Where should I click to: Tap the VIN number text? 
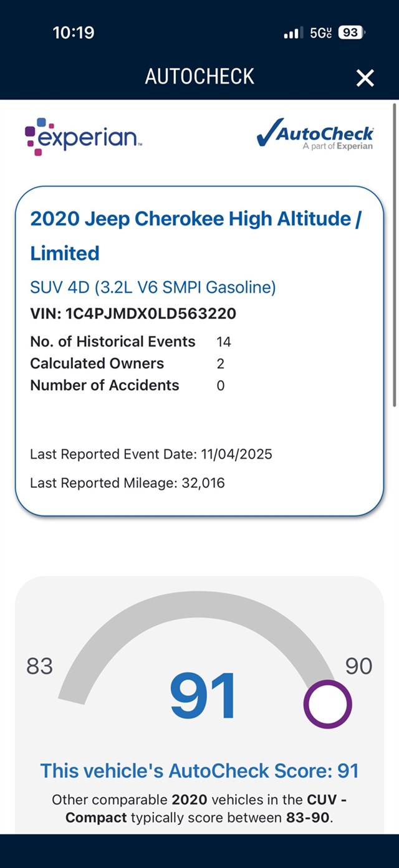[x=133, y=313]
